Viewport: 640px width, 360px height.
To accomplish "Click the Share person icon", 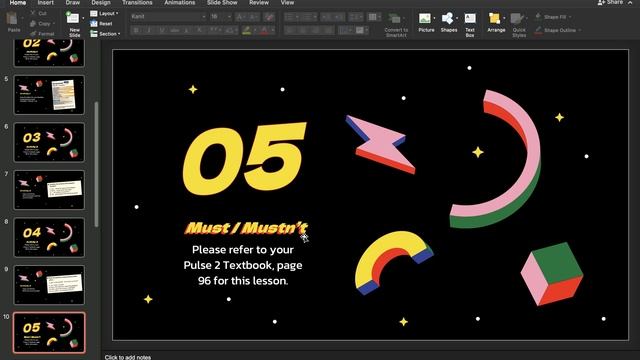I will coord(601,2).
